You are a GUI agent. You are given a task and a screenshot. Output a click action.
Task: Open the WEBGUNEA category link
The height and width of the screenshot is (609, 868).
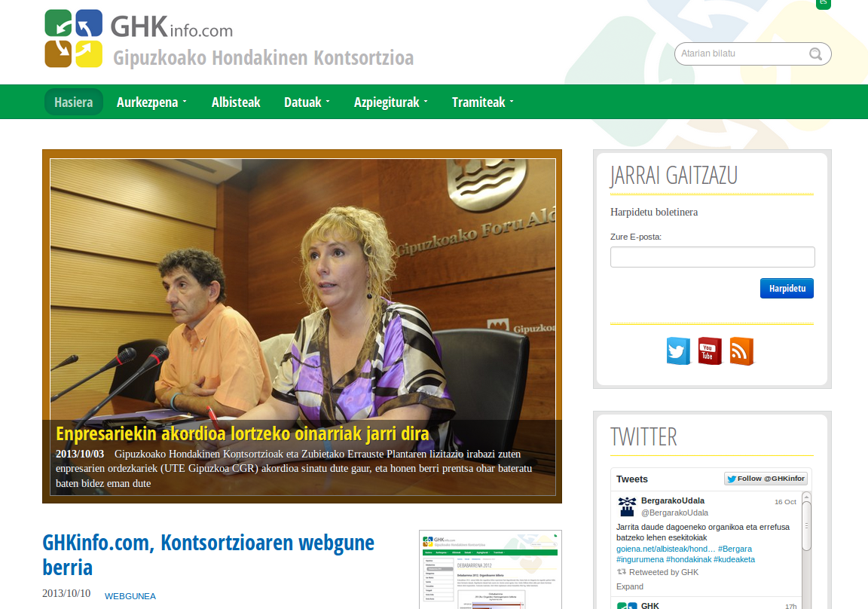[x=130, y=596]
